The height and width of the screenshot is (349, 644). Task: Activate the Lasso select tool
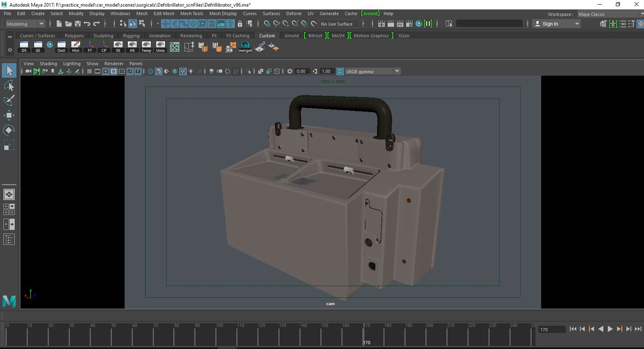click(9, 86)
